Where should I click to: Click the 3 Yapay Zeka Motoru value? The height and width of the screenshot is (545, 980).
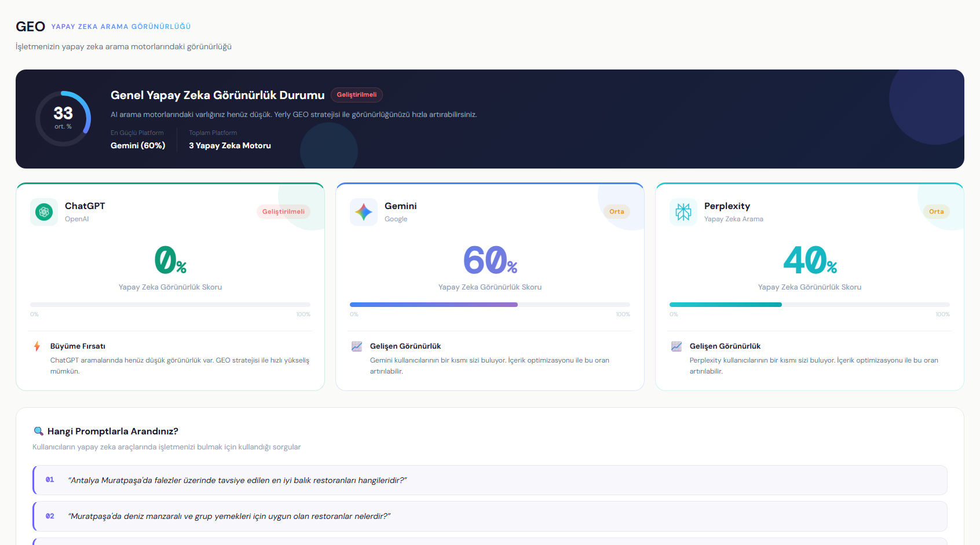(230, 146)
